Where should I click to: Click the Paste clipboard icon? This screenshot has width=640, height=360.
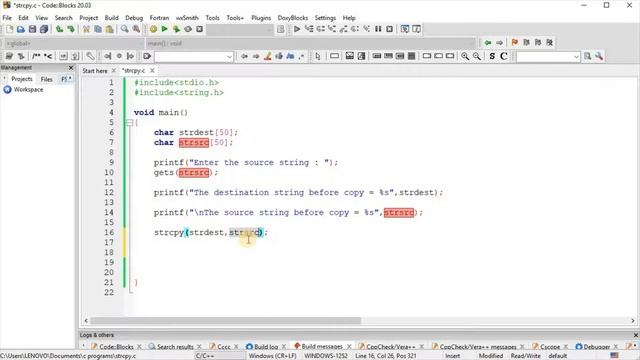[109, 29]
